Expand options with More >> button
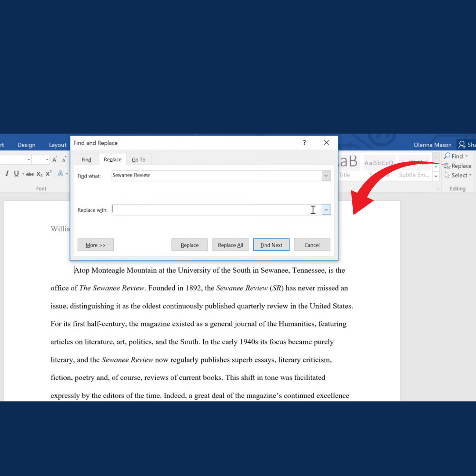This screenshot has width=476, height=476. 96,245
